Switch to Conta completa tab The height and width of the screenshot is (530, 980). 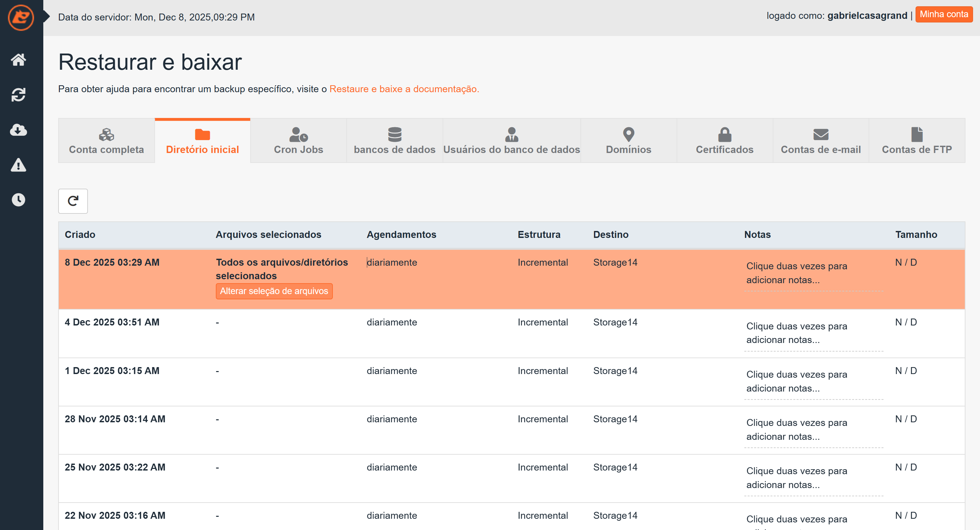pos(106,141)
